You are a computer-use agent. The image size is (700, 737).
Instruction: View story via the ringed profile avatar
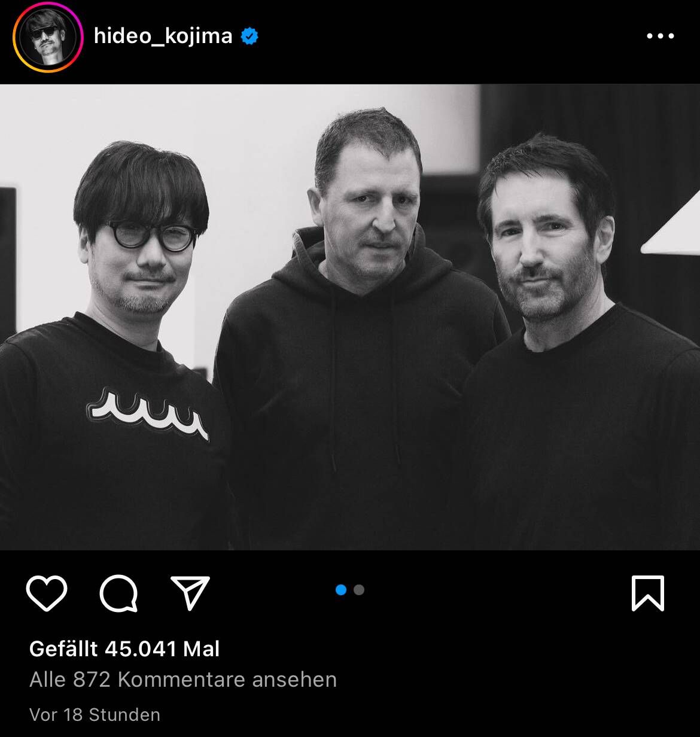pyautogui.click(x=48, y=37)
